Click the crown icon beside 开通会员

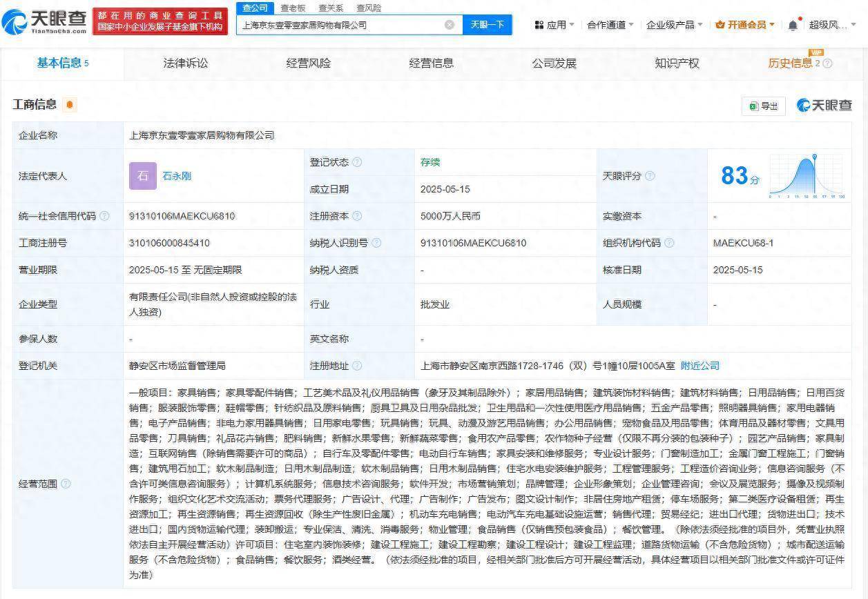pos(720,25)
